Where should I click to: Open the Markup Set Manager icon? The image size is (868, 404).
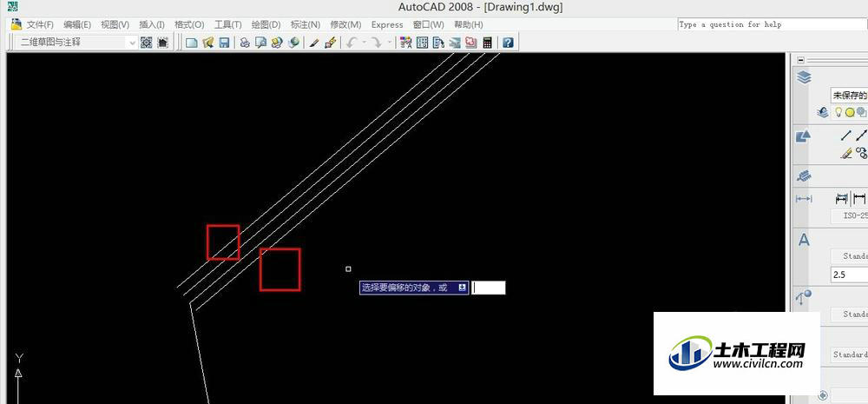(471, 42)
